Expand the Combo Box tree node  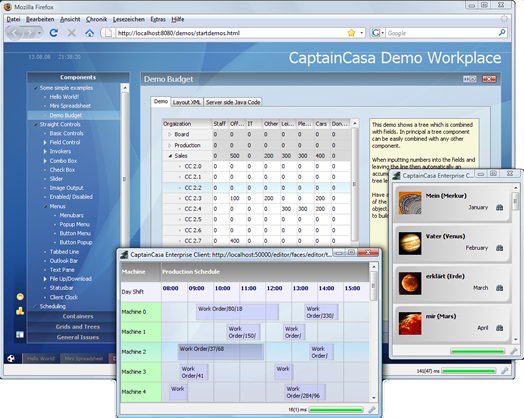(x=45, y=161)
